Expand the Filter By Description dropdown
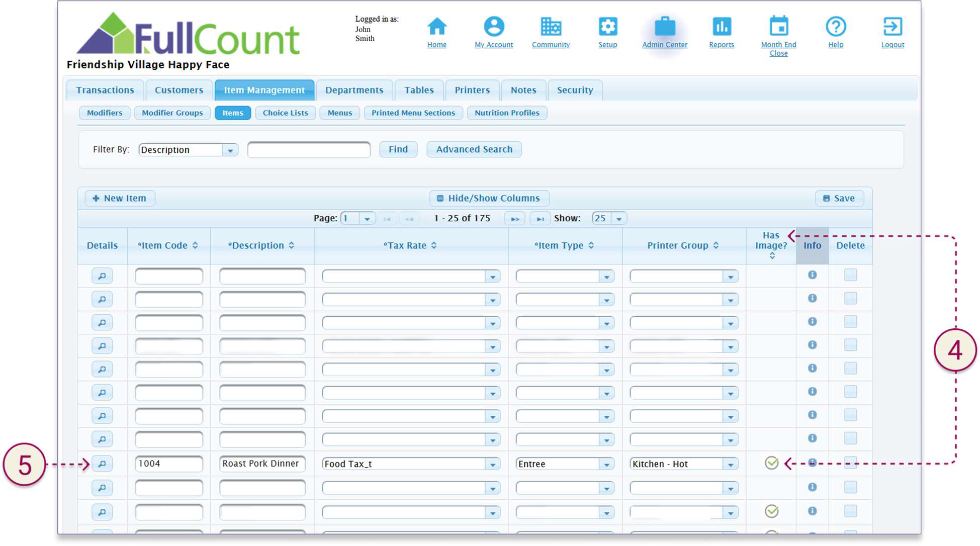The image size is (980, 546). (x=230, y=150)
